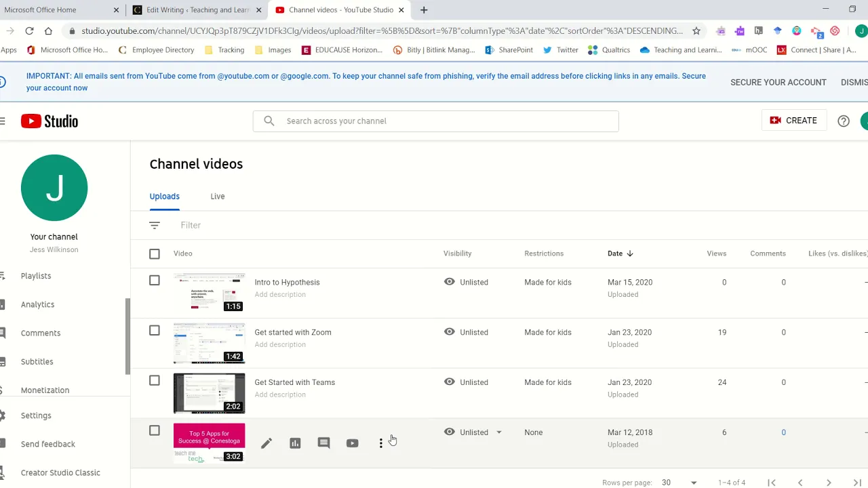Click the Twitter bookmark
Viewport: 868px width, 488px height.
click(x=560, y=49)
